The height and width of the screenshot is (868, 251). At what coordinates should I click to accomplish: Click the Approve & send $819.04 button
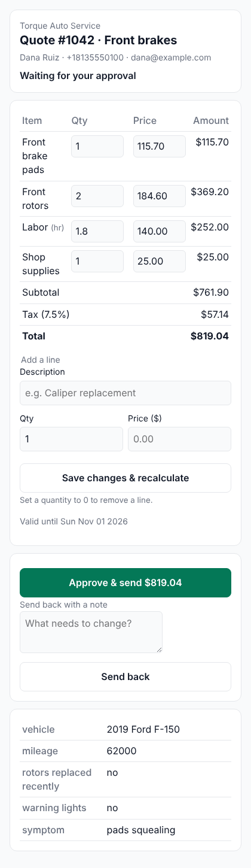(x=125, y=582)
